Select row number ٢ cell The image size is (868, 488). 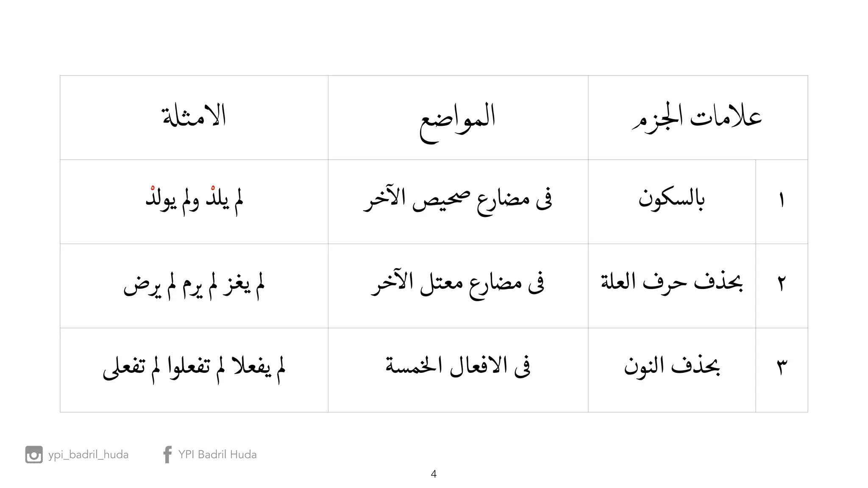tap(782, 286)
